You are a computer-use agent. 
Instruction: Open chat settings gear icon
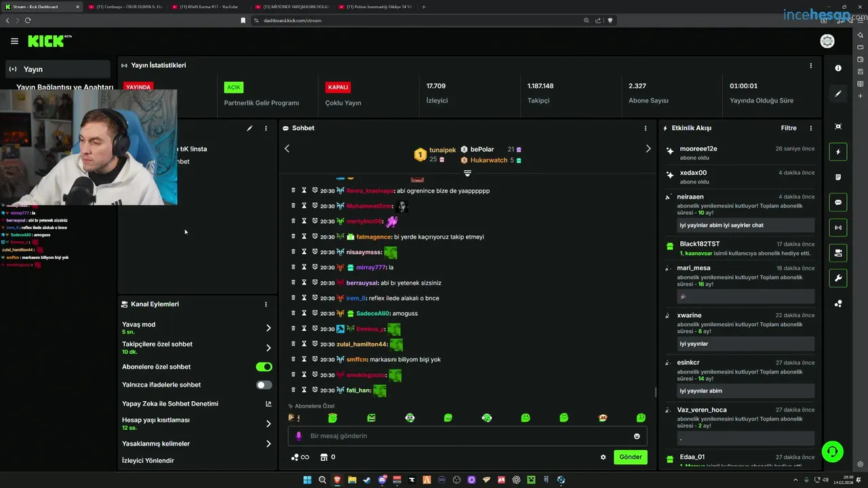(603, 457)
